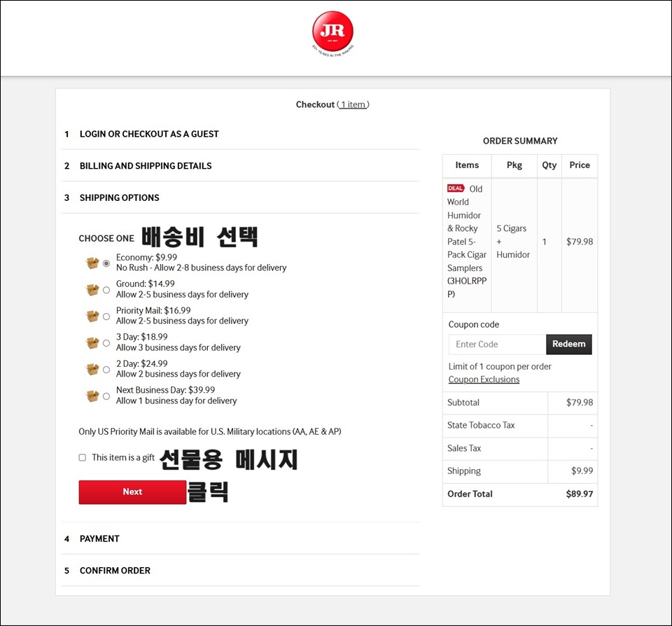Click the Economy: $9.99 shipping label

point(146,257)
